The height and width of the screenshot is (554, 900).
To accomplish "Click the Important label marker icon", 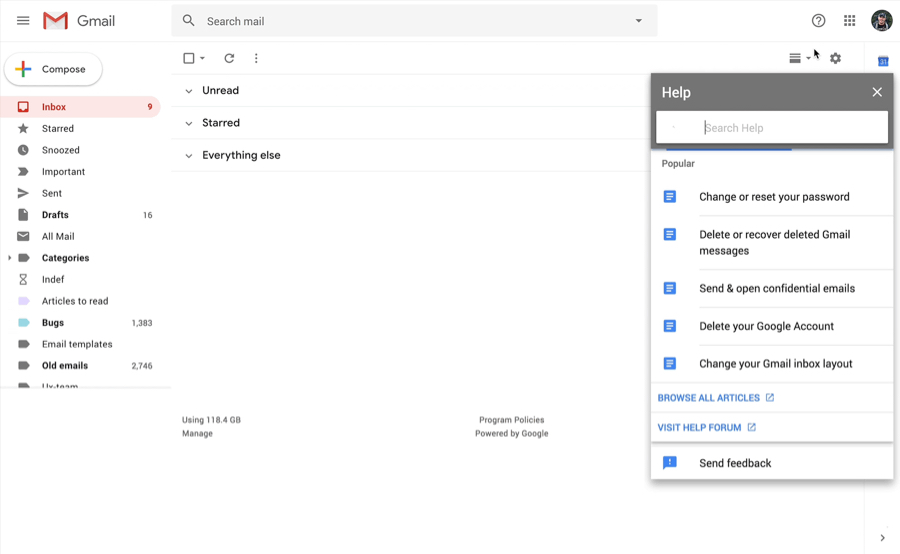I will pyautogui.click(x=23, y=172).
